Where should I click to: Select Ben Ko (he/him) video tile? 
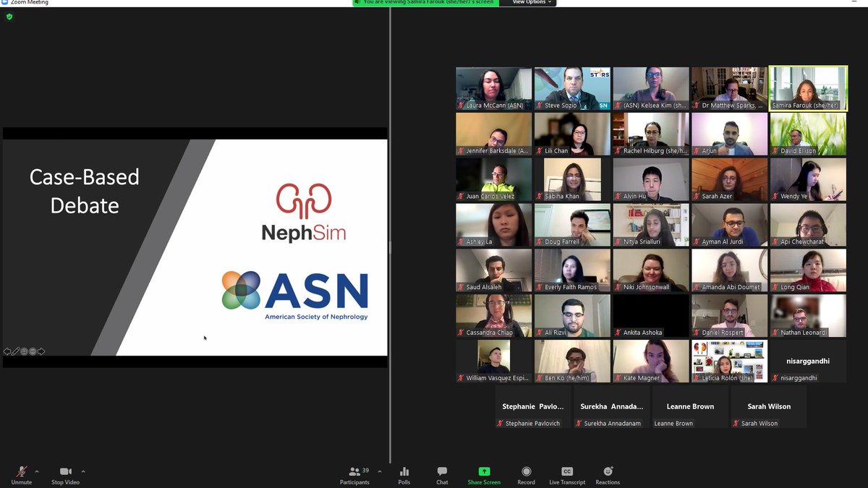572,361
